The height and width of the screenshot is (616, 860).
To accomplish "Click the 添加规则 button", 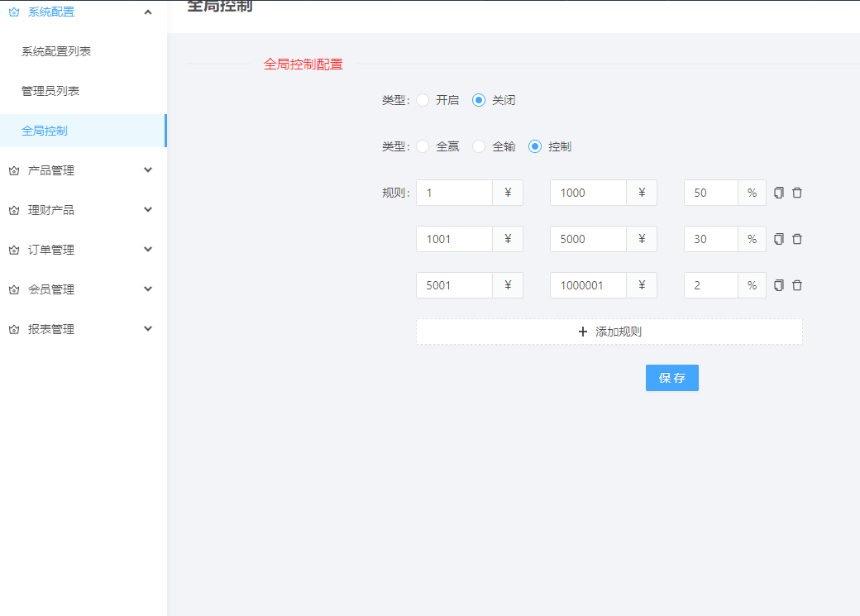I will pos(609,332).
